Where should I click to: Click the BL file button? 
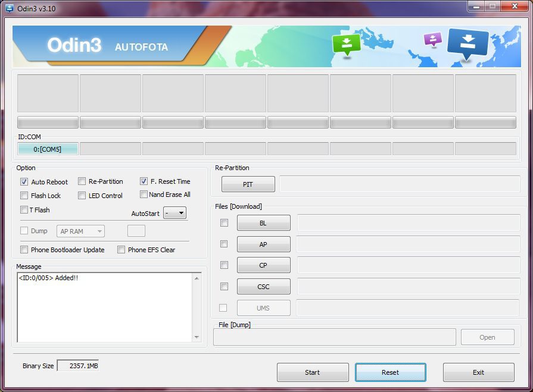point(263,223)
